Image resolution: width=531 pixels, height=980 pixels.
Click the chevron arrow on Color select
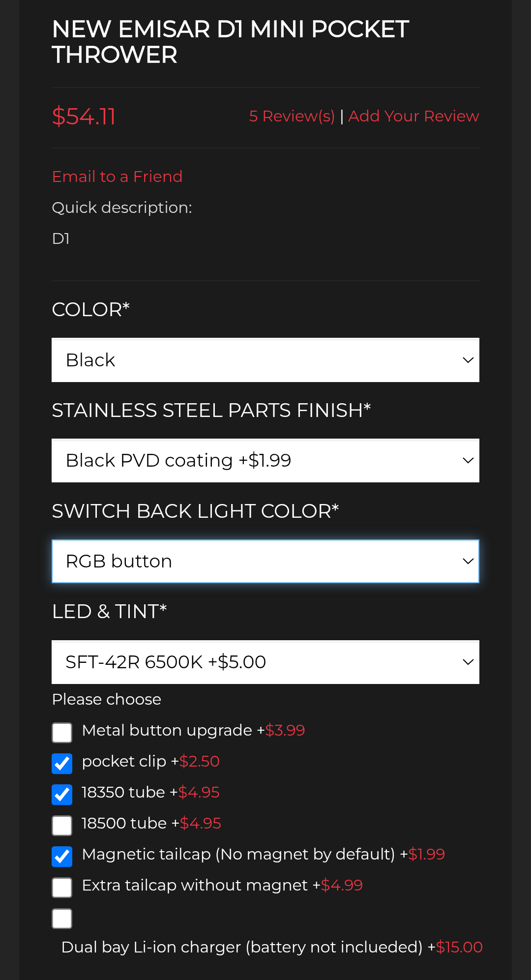(x=468, y=360)
